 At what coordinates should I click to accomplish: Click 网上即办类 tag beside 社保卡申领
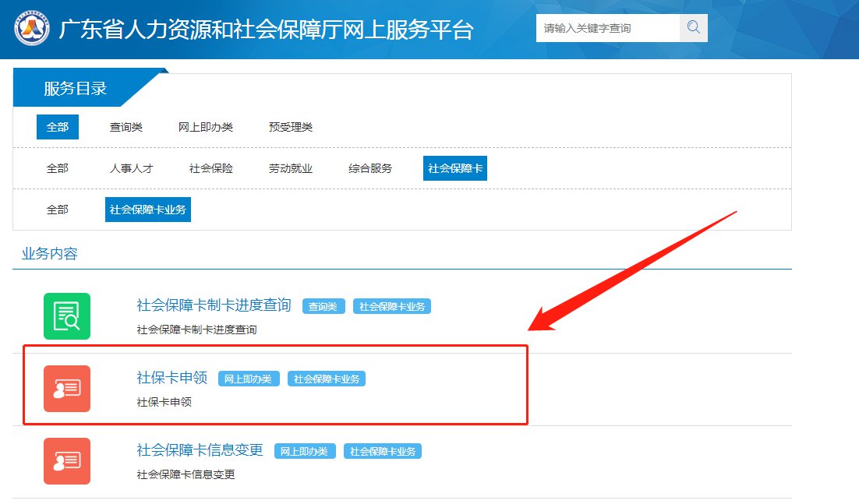tap(249, 379)
